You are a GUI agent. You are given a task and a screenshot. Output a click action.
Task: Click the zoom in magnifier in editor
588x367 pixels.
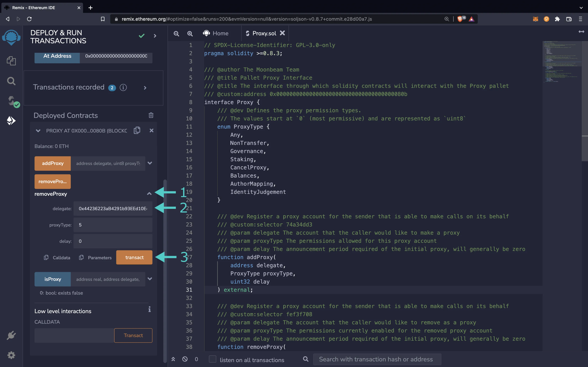click(190, 33)
